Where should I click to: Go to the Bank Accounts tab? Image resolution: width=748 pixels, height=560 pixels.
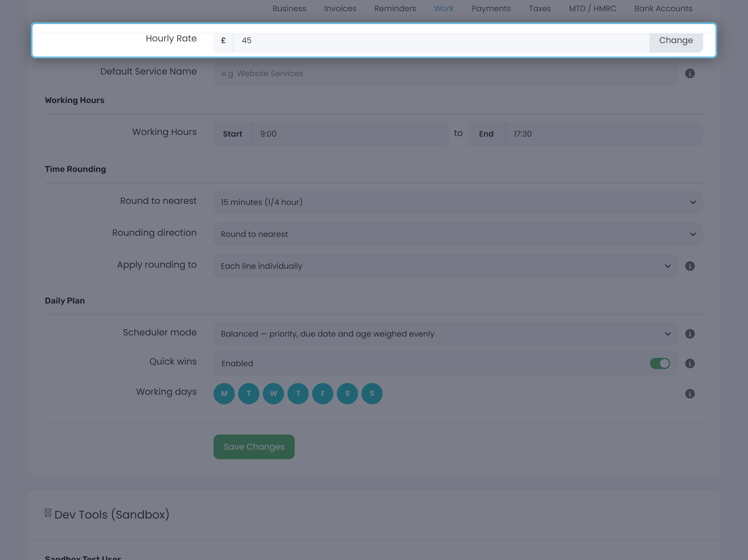click(x=663, y=8)
